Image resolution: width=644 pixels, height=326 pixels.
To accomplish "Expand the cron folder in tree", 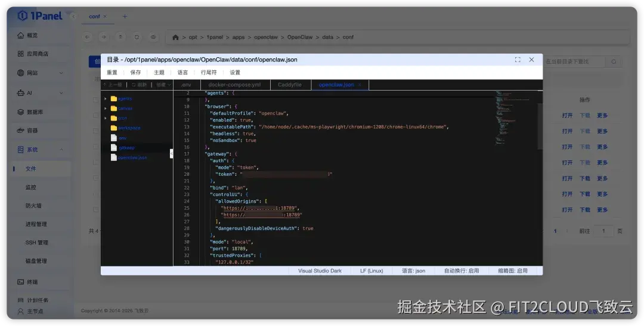I will click(106, 118).
